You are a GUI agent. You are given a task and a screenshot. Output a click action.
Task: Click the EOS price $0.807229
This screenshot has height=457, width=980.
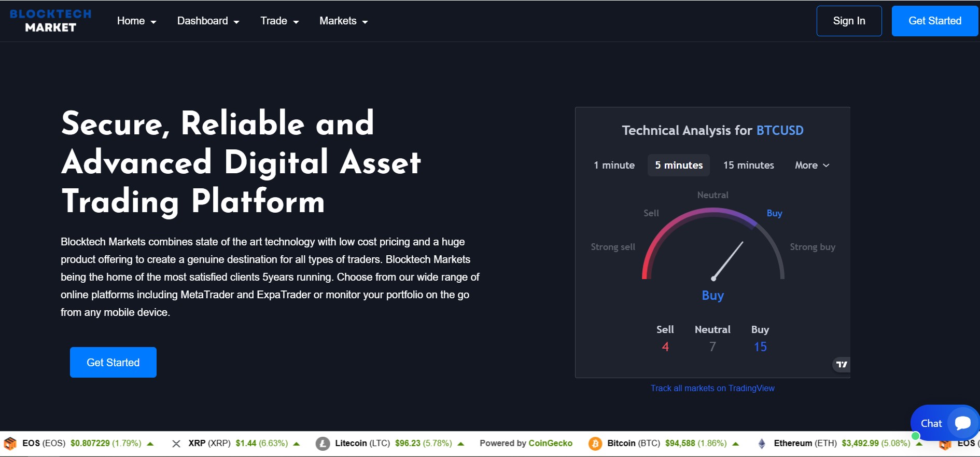pyautogui.click(x=90, y=443)
